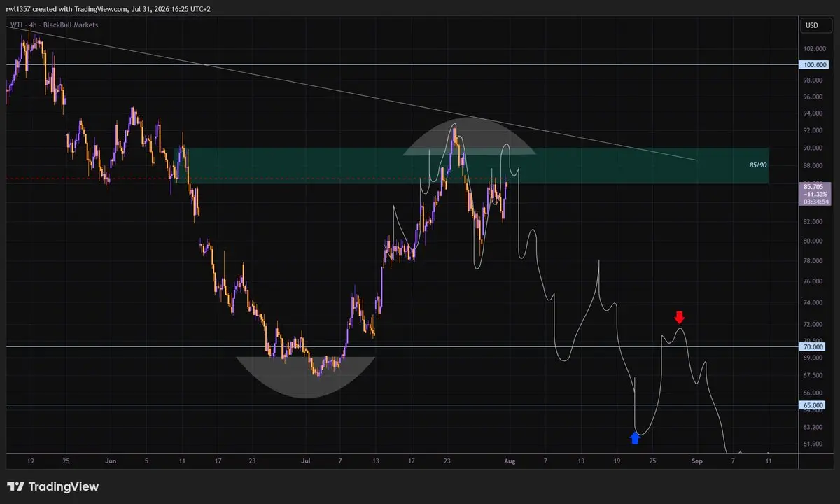
Task: Click the 102.000 price axis value
Action: (814, 49)
